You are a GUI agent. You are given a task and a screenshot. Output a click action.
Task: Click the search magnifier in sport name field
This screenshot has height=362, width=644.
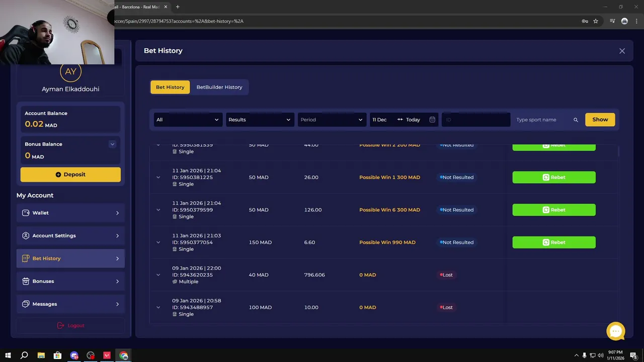[x=576, y=120]
